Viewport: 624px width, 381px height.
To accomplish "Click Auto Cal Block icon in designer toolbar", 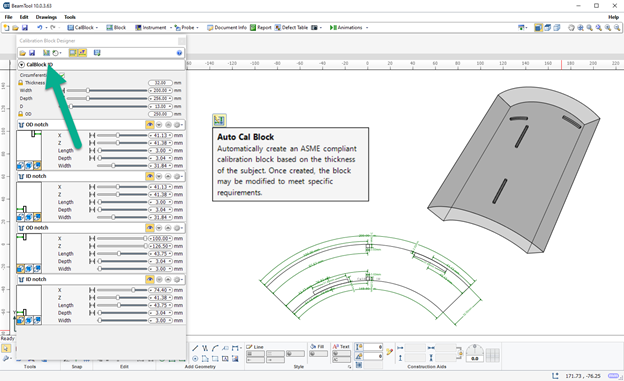I will click(x=47, y=53).
